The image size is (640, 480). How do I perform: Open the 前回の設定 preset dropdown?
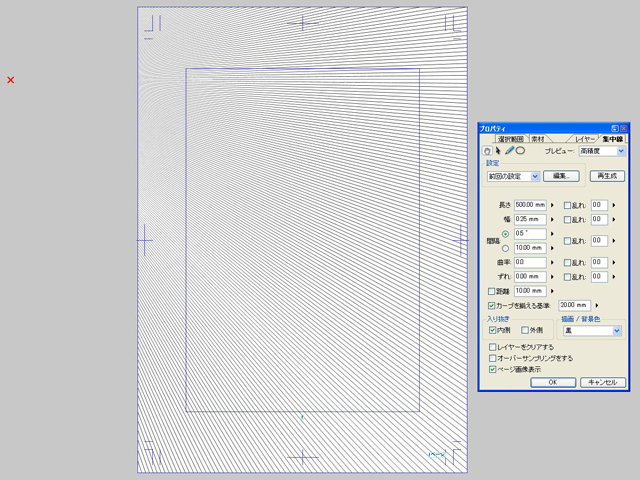point(513,176)
